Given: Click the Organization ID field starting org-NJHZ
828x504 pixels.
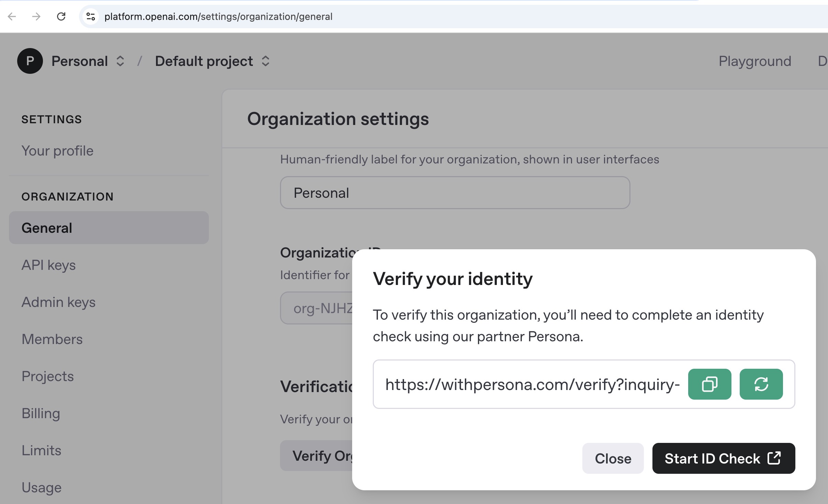Looking at the screenshot, I should click(x=316, y=308).
